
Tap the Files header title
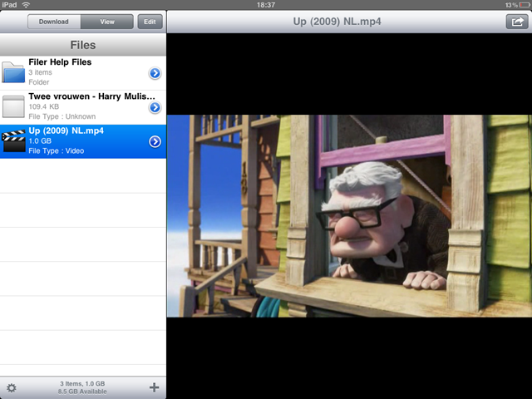(83, 45)
